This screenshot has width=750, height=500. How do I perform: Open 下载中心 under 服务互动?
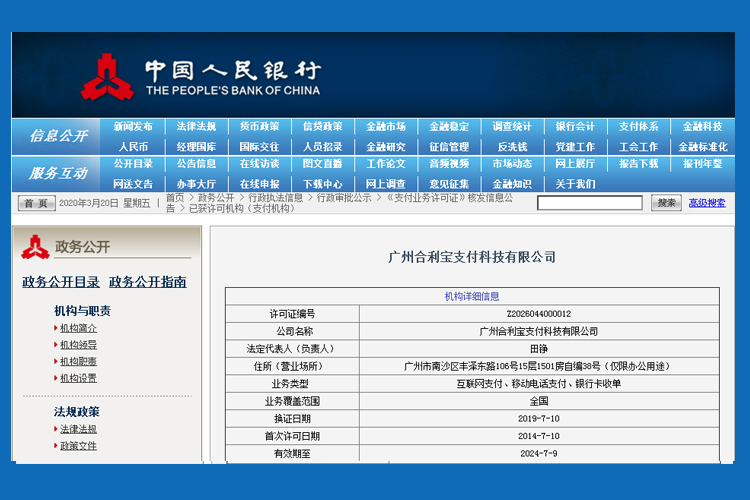(x=322, y=184)
